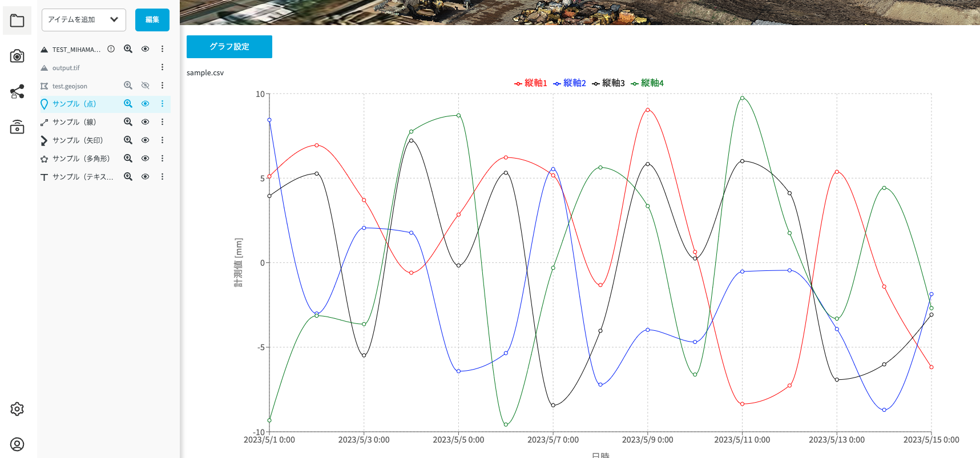Open グラフ設定 graph settings
This screenshot has height=458, width=980.
(x=229, y=47)
